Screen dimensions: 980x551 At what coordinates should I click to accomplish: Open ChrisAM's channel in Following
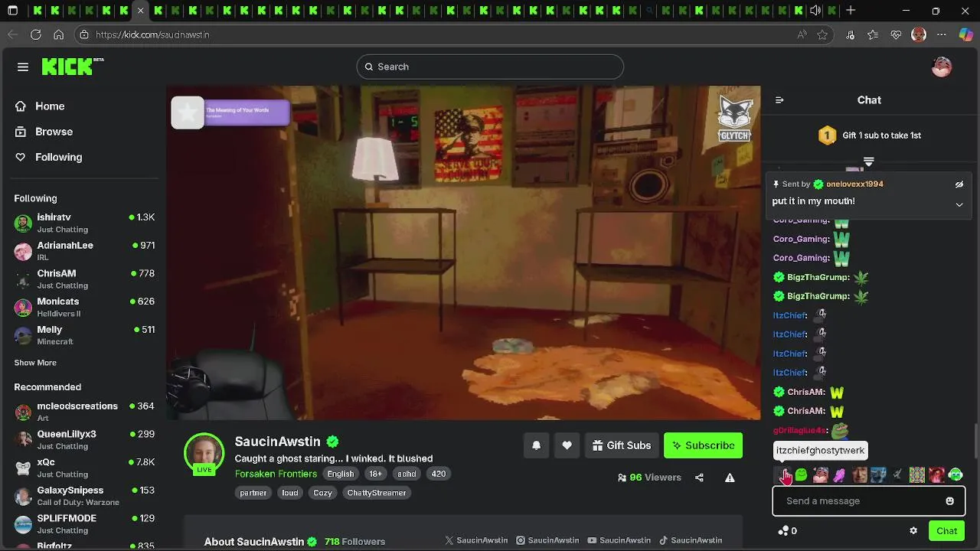coord(84,279)
